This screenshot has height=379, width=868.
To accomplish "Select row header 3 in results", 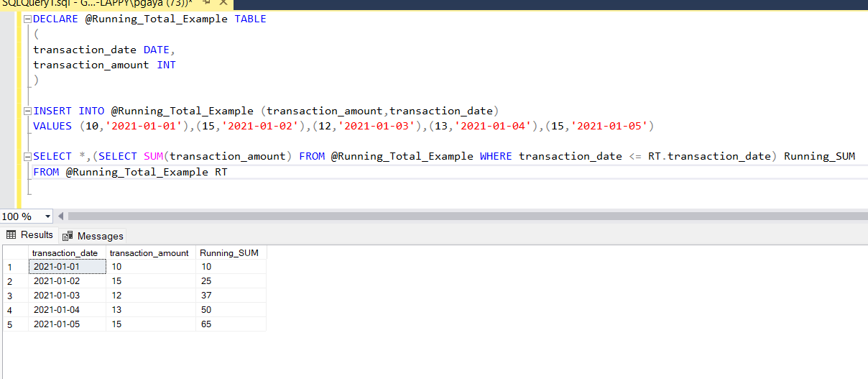I will [x=15, y=296].
